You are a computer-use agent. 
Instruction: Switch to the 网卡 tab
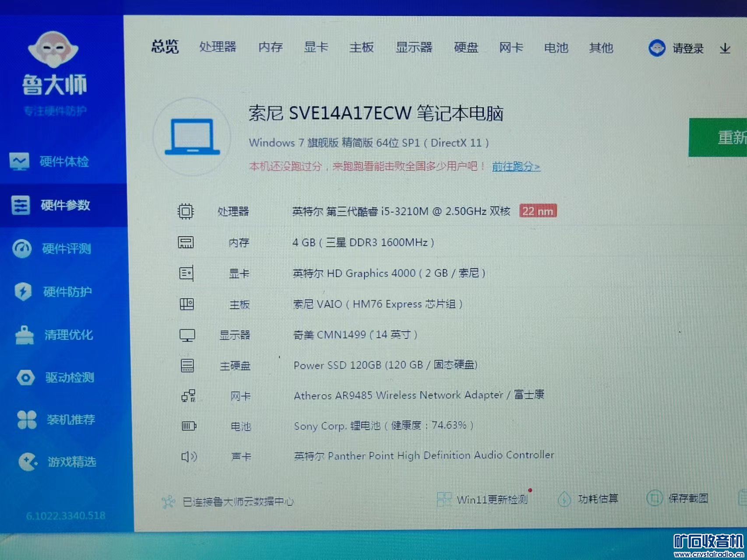point(511,47)
